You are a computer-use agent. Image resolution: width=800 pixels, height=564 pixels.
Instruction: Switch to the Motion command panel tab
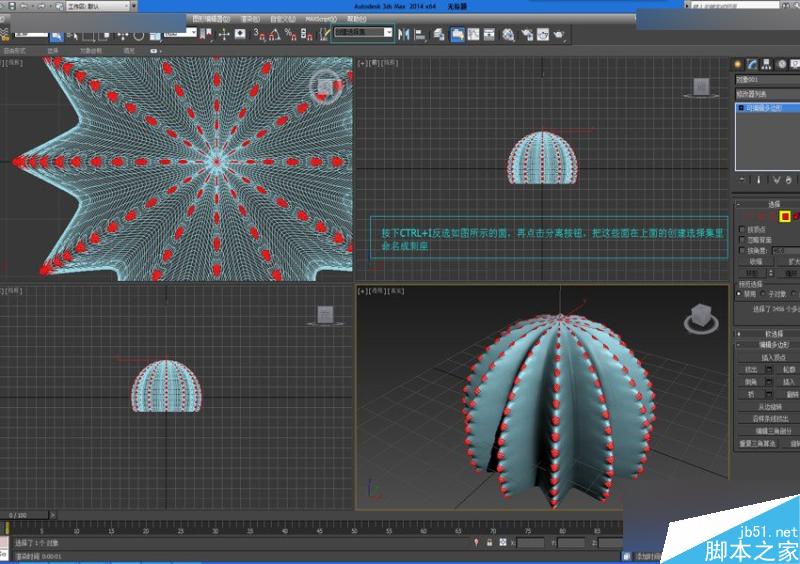pyautogui.click(x=782, y=64)
